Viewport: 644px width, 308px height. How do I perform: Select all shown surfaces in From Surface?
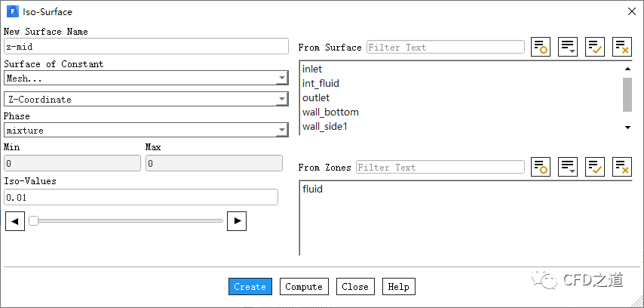pyautogui.click(x=595, y=47)
